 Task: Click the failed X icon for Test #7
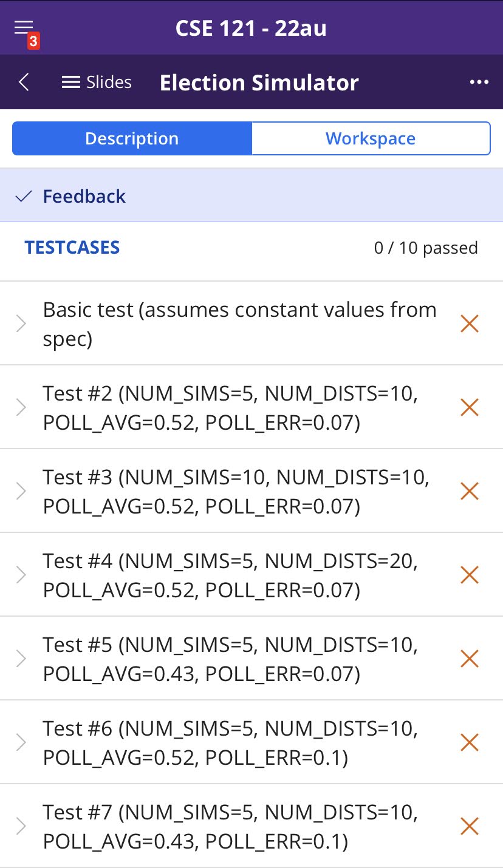[470, 826]
